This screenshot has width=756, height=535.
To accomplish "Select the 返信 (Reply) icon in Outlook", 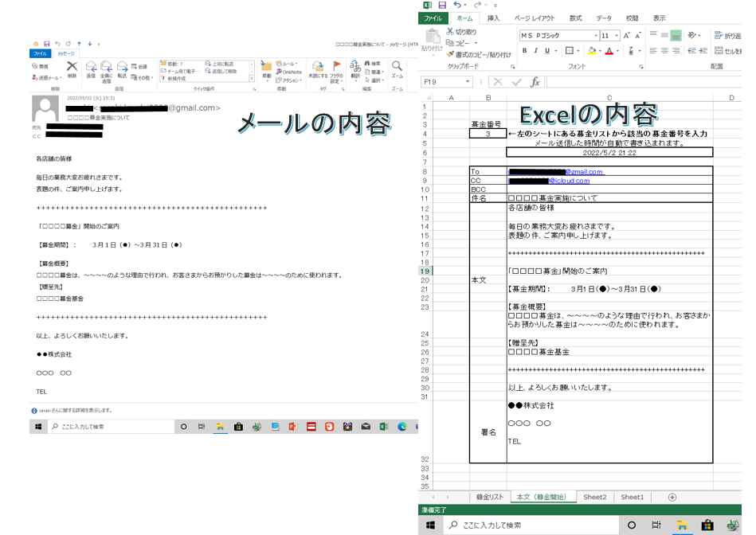I will pyautogui.click(x=93, y=67).
